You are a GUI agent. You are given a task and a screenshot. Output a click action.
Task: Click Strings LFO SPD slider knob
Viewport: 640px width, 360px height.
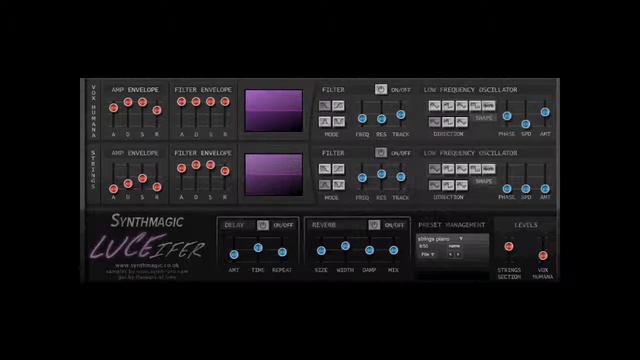526,189
